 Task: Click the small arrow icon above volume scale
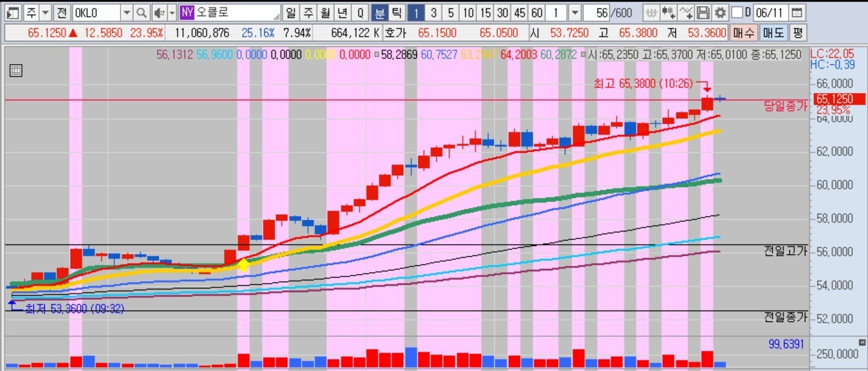(x=861, y=341)
